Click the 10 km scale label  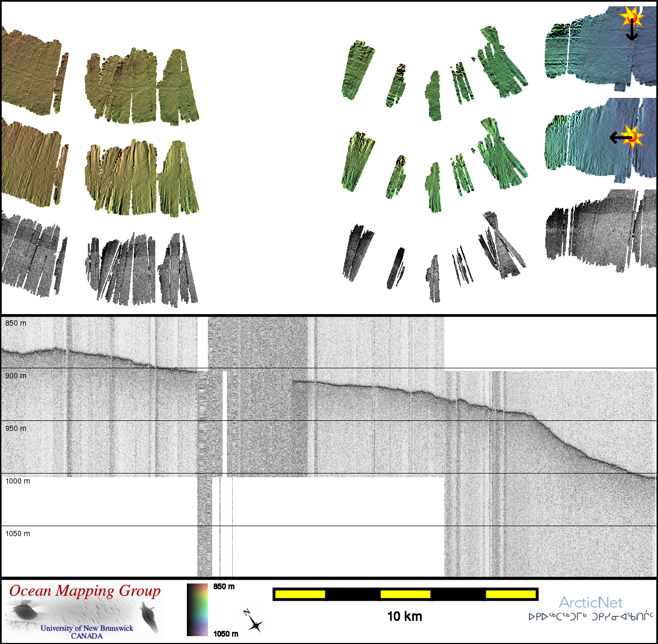click(x=404, y=617)
